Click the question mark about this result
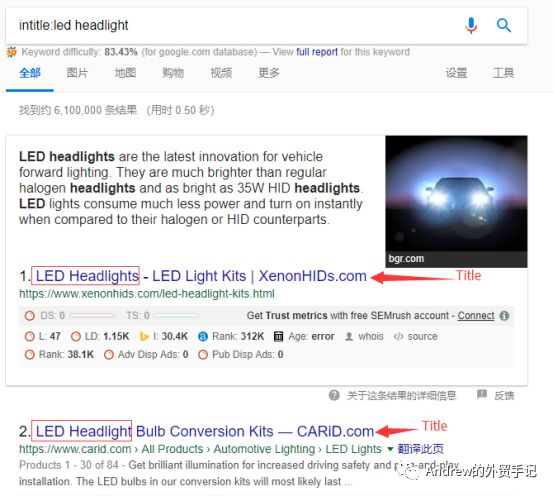This screenshot has height=496, width=554. pos(334,395)
